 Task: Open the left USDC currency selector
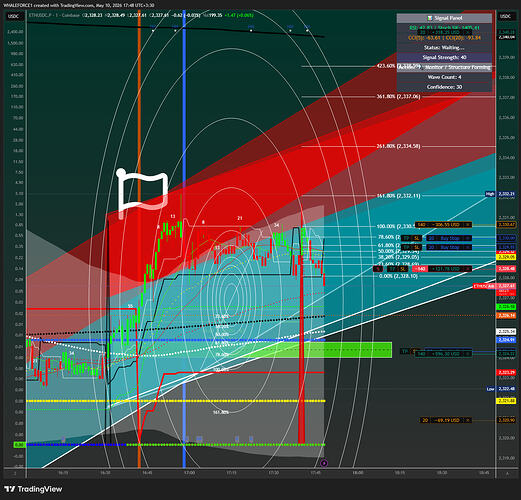[14, 16]
